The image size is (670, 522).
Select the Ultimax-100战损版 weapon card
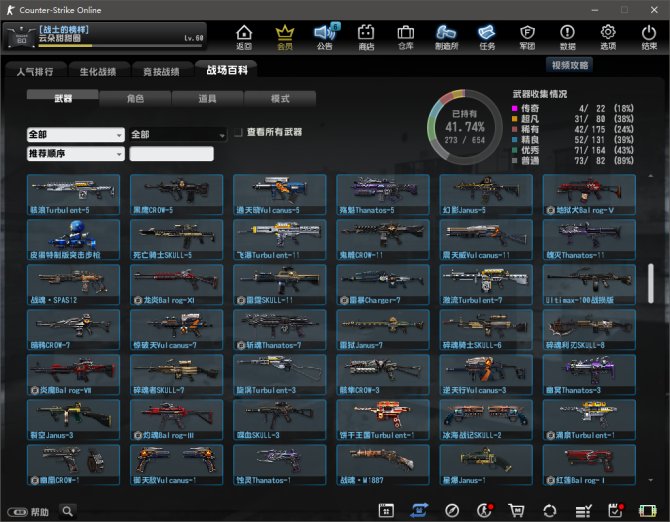point(589,284)
